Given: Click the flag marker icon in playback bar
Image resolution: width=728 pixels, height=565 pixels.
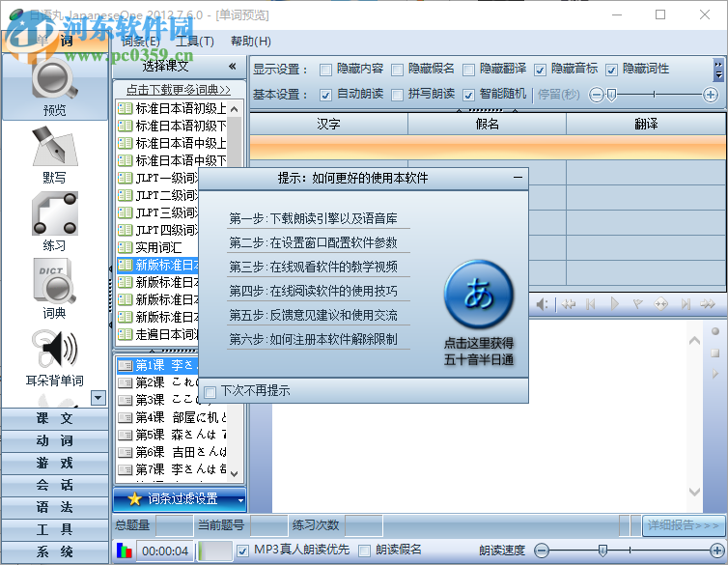Looking at the screenshot, I should click(x=638, y=304).
